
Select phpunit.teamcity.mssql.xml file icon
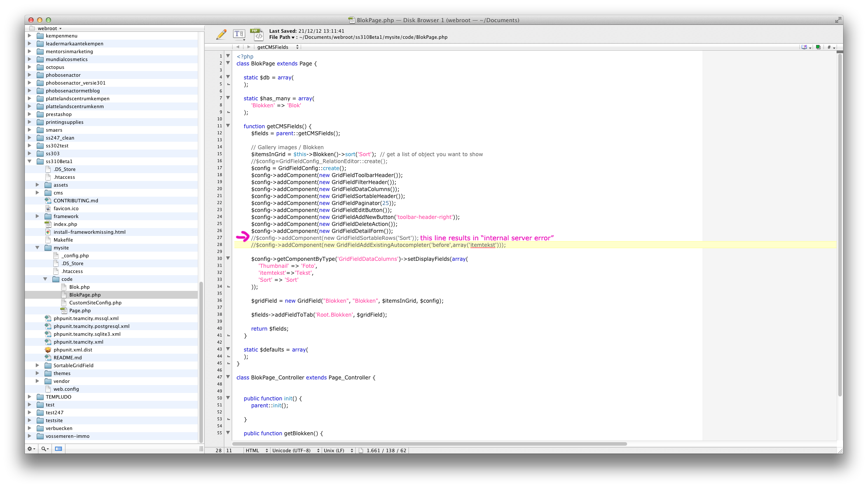(x=48, y=318)
